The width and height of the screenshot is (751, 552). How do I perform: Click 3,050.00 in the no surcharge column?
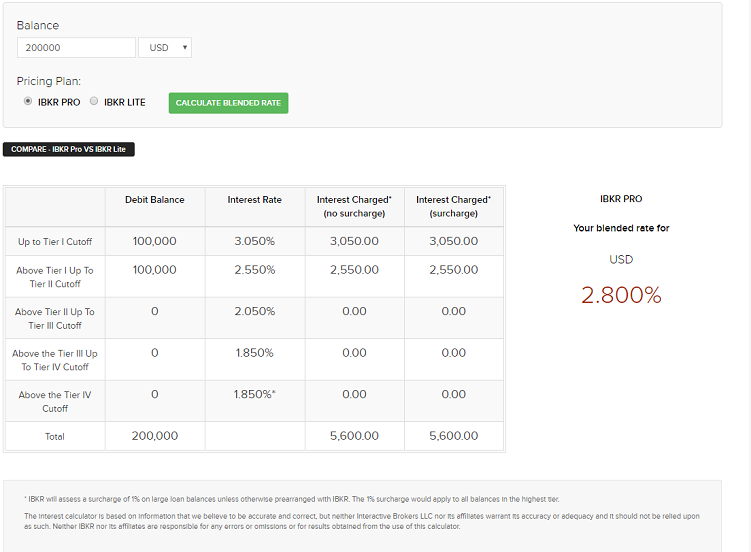pyautogui.click(x=354, y=241)
